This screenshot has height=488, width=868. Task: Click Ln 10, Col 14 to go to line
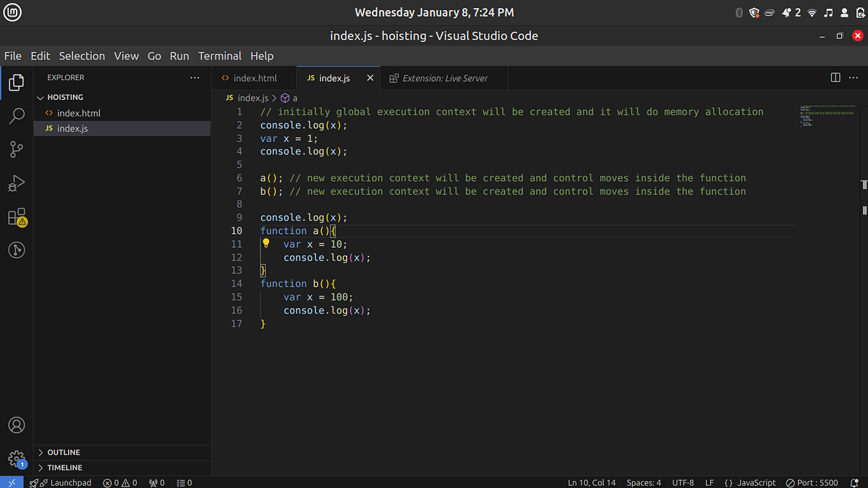pyautogui.click(x=592, y=482)
